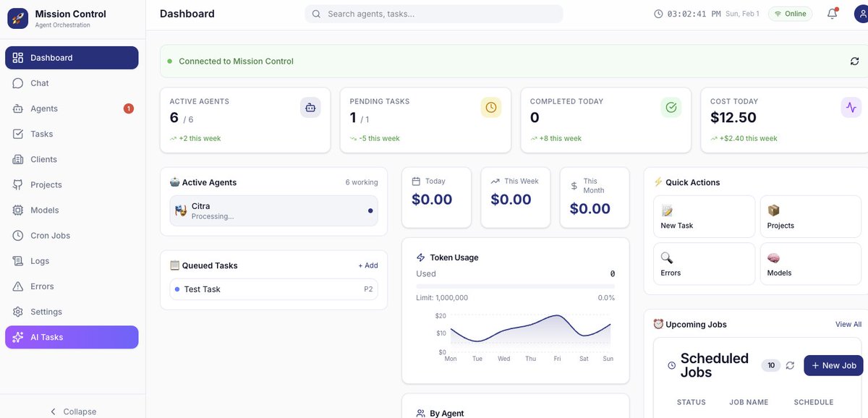Click the P2 priority label
This screenshot has width=868, height=418.
pyautogui.click(x=368, y=289)
